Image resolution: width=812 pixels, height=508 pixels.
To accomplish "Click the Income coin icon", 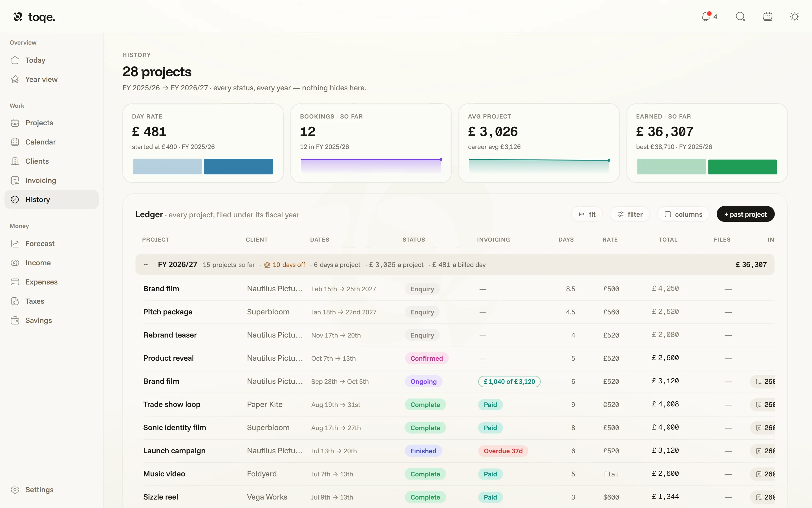I will (x=15, y=263).
